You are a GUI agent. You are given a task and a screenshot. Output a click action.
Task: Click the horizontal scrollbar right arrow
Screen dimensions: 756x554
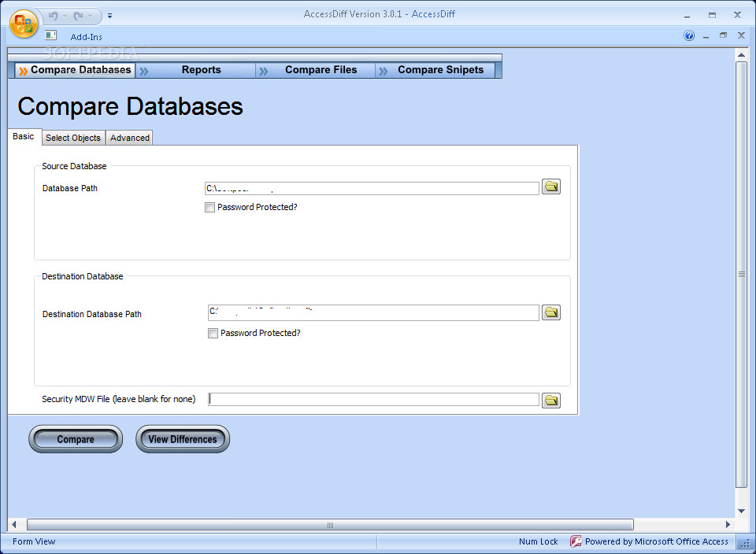coord(728,525)
